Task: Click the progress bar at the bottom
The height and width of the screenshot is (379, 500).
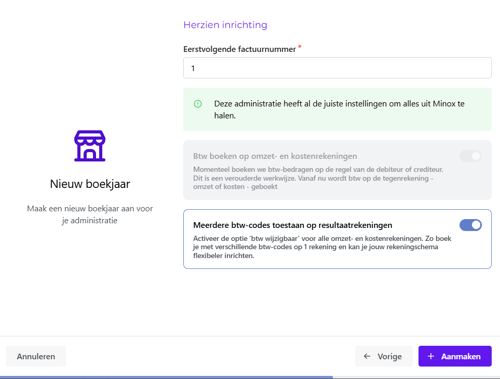Action: tap(250, 377)
